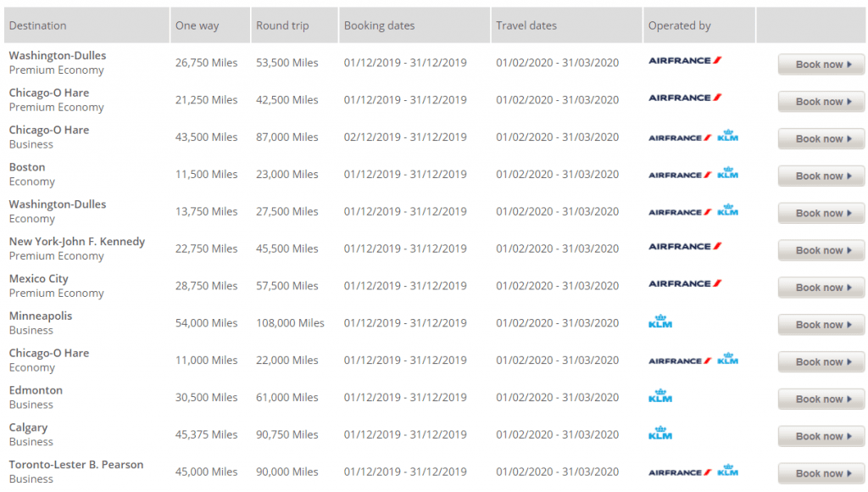
Task: Click the Air France logo in Washington-Dulles Premium Economy row
Action: point(685,60)
